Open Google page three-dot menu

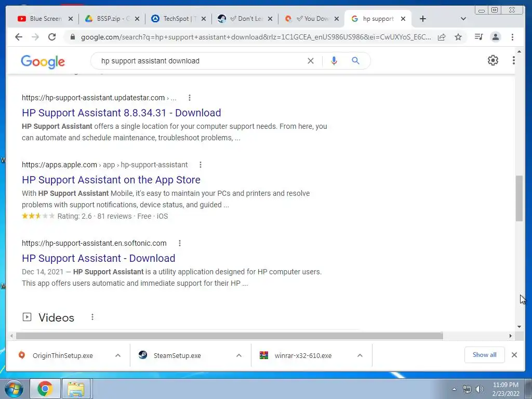[x=513, y=60]
